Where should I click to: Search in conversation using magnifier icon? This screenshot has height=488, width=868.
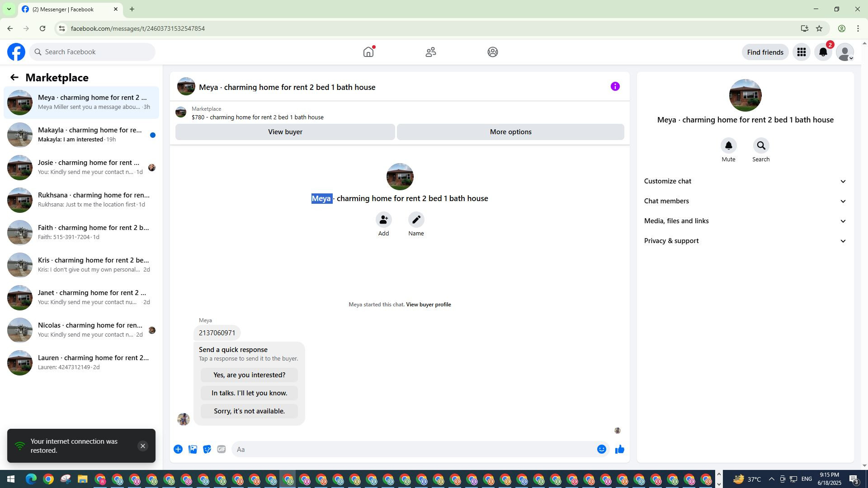[761, 145]
